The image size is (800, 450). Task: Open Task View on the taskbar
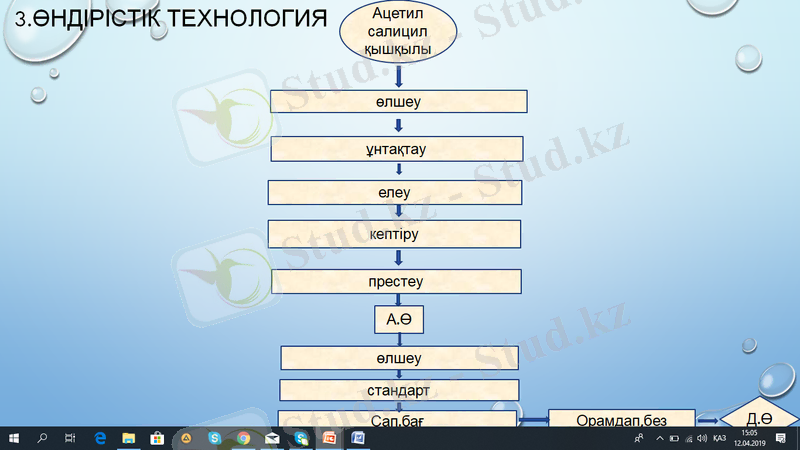70,438
